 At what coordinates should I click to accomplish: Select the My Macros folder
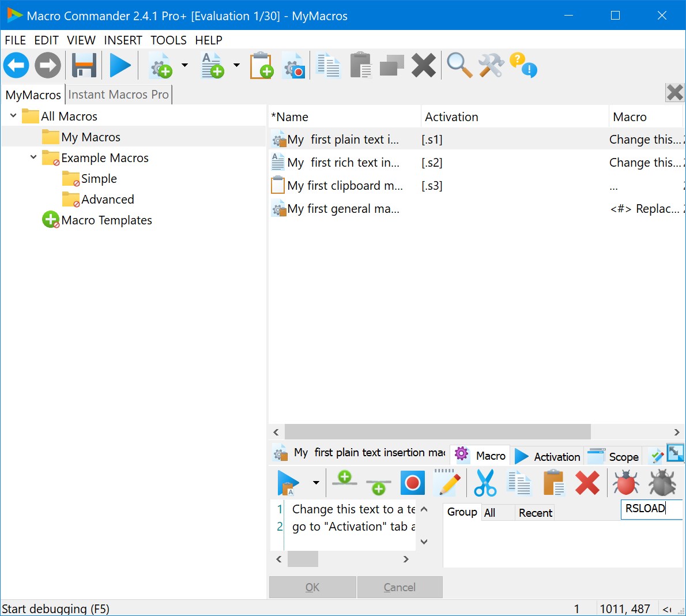click(x=91, y=137)
